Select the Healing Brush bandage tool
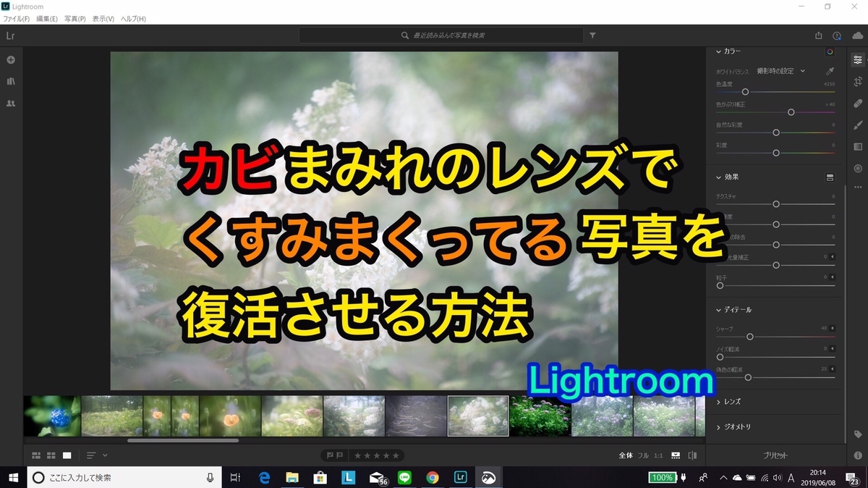This screenshot has width=868, height=488. pyautogui.click(x=858, y=104)
